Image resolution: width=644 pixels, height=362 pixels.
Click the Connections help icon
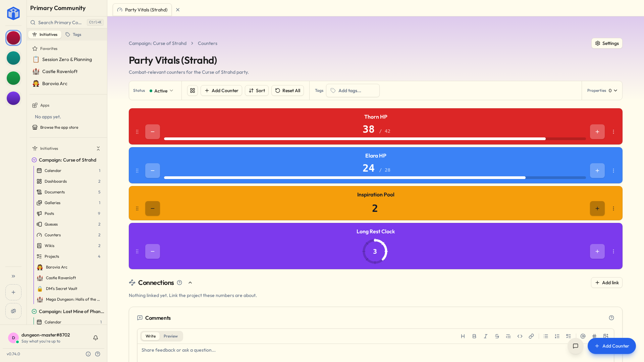coord(179,283)
